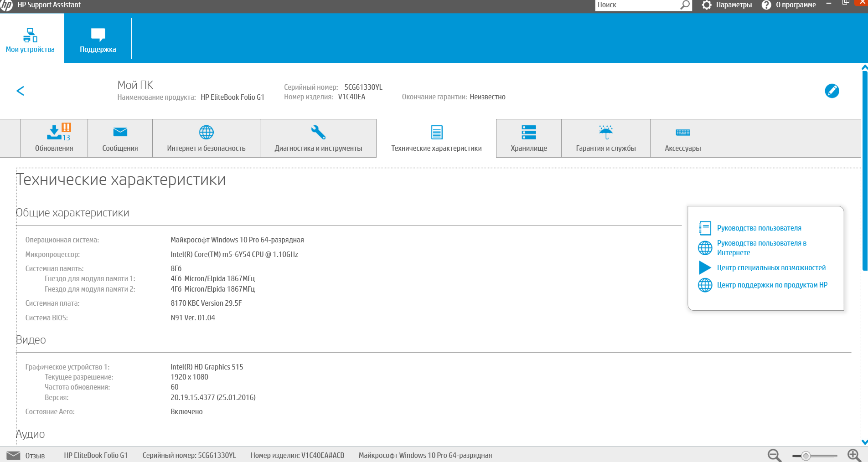
Task: Click status bar Номер изделия V1C40EA#ACB
Action: pyautogui.click(x=297, y=455)
